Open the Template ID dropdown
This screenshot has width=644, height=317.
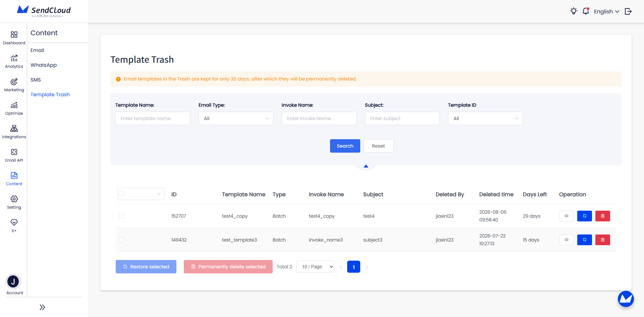485,118
